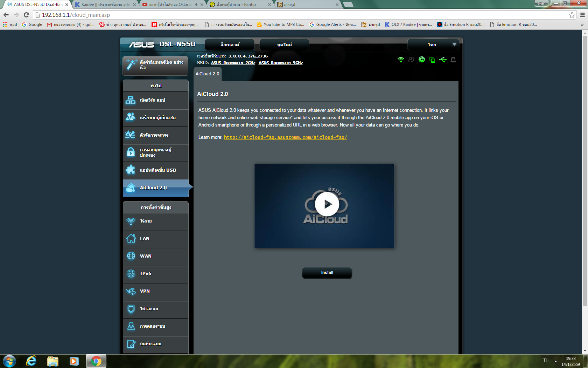Close the Kaidee browser tab
Screen dimensions: 588x368
[134, 5]
